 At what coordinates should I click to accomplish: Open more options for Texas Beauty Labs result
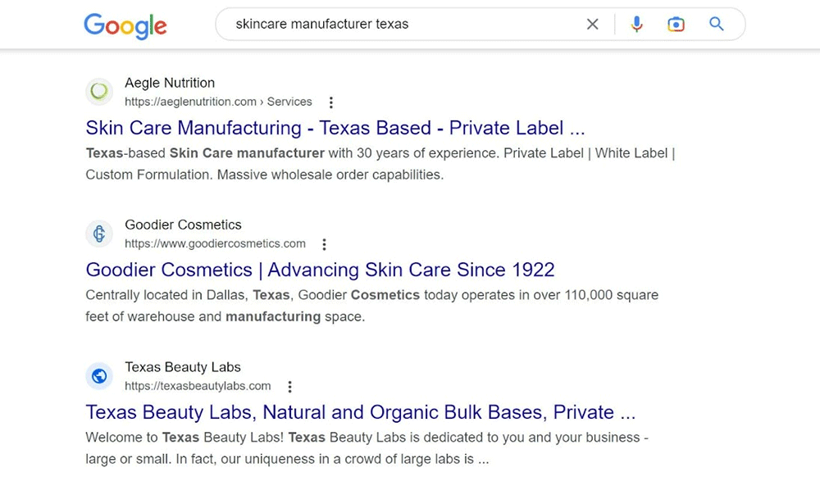(x=289, y=387)
